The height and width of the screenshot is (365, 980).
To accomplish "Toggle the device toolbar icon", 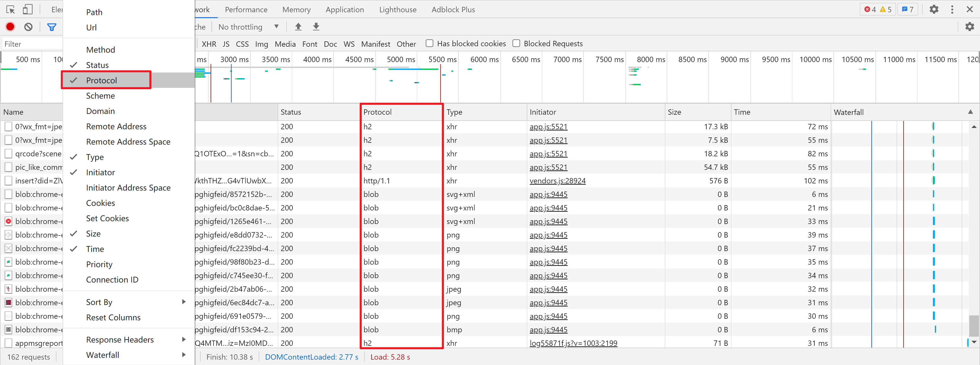I will click(x=28, y=9).
